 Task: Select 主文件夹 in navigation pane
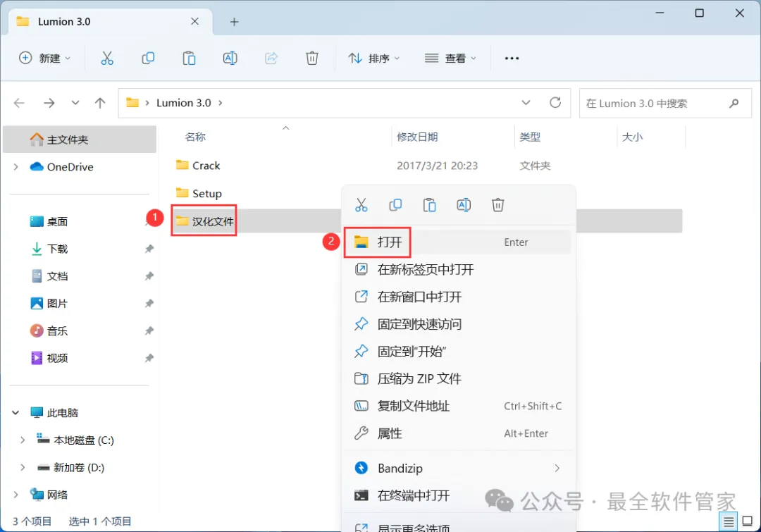80,140
